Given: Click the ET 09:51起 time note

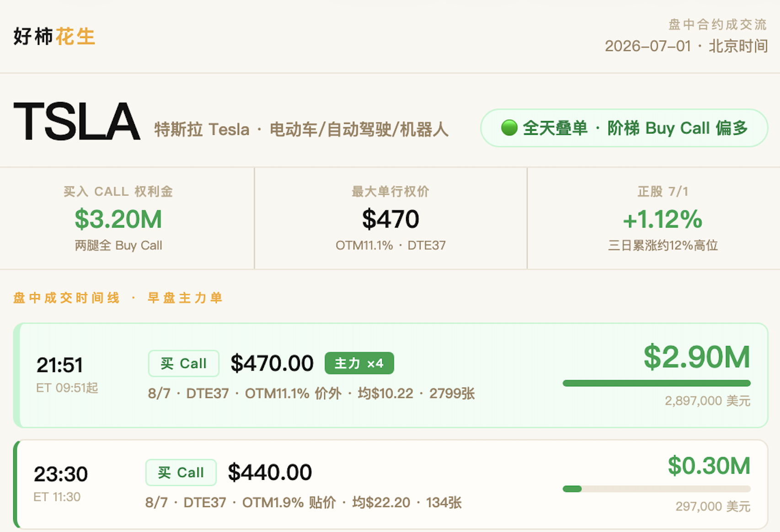Looking at the screenshot, I should [x=67, y=388].
